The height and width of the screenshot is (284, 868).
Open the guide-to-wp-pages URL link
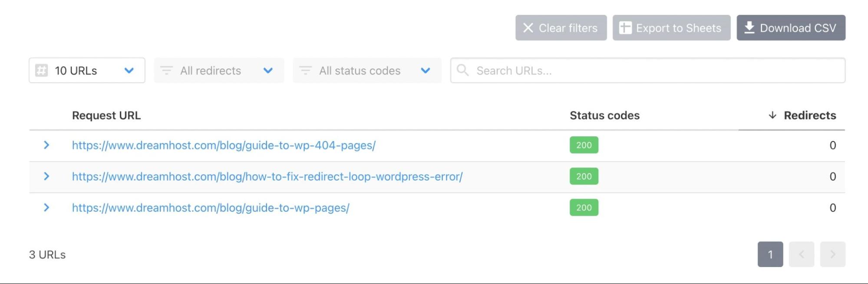tap(211, 208)
